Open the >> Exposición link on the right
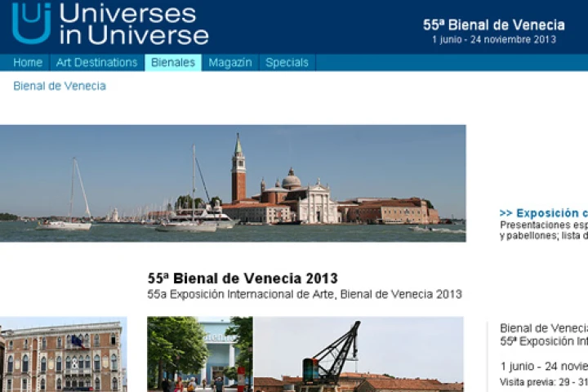 click(x=543, y=213)
